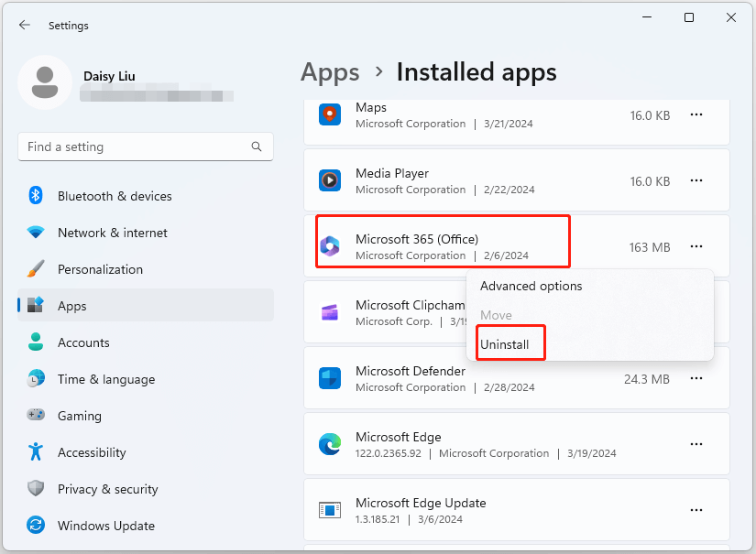Select the Microsoft 365 (Office) icon

(330, 247)
